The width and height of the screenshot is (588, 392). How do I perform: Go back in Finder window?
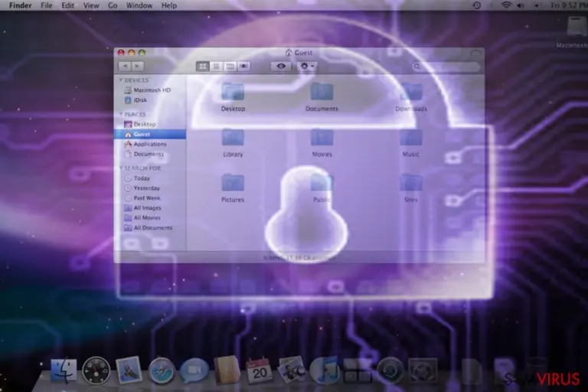tap(125, 67)
